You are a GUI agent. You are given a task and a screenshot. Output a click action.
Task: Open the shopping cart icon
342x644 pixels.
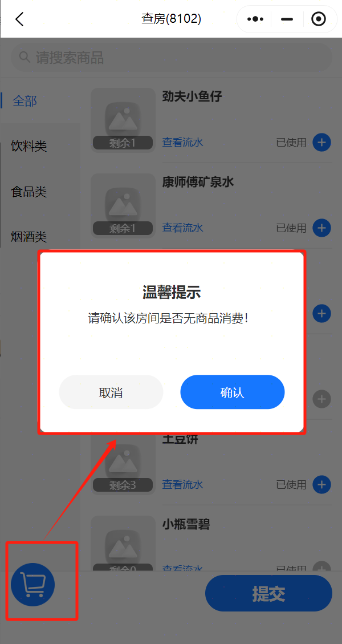point(32,585)
